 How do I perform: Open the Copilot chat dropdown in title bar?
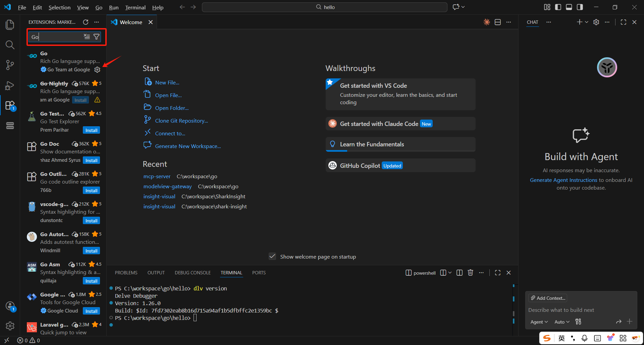click(463, 7)
